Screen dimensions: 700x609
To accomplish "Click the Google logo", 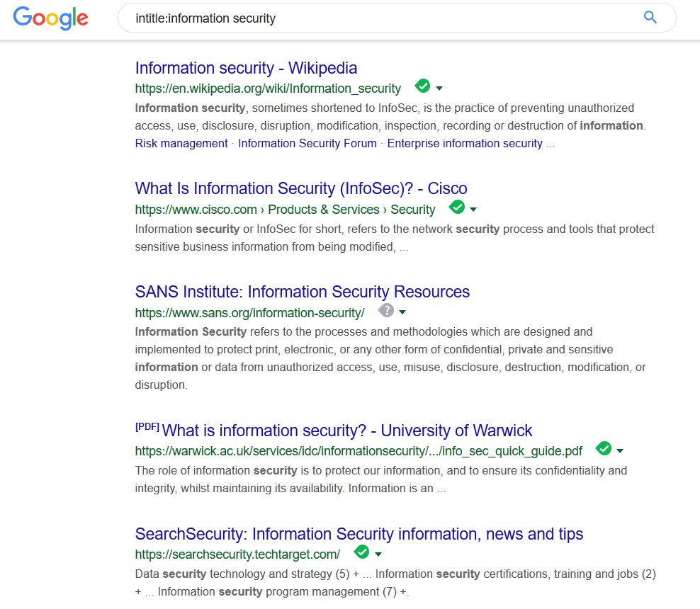I will (50, 18).
